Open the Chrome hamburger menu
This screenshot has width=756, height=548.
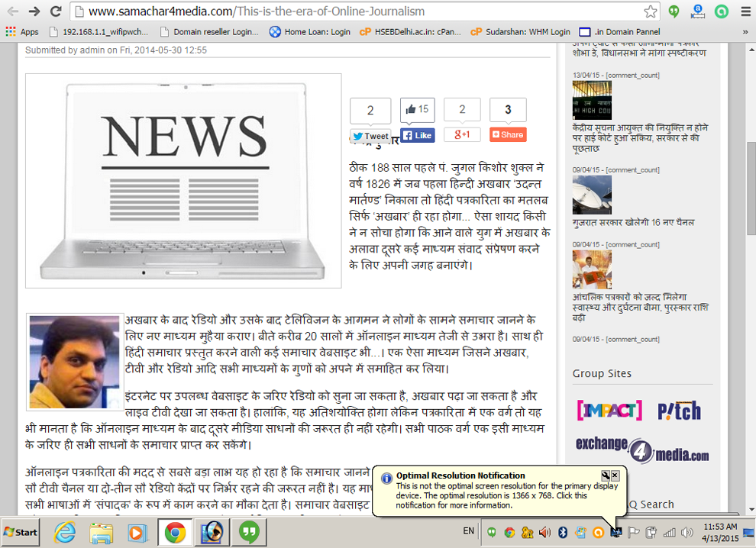(745, 11)
